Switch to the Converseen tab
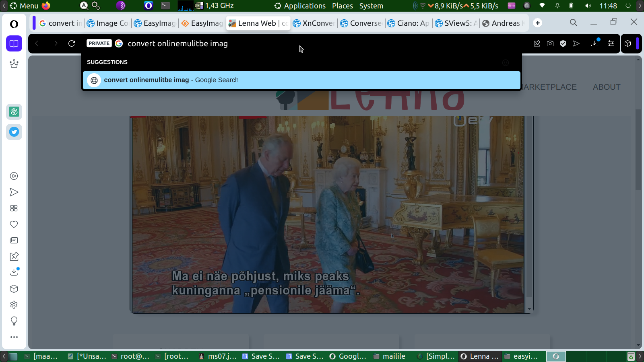The height and width of the screenshot is (362, 644). [x=361, y=23]
